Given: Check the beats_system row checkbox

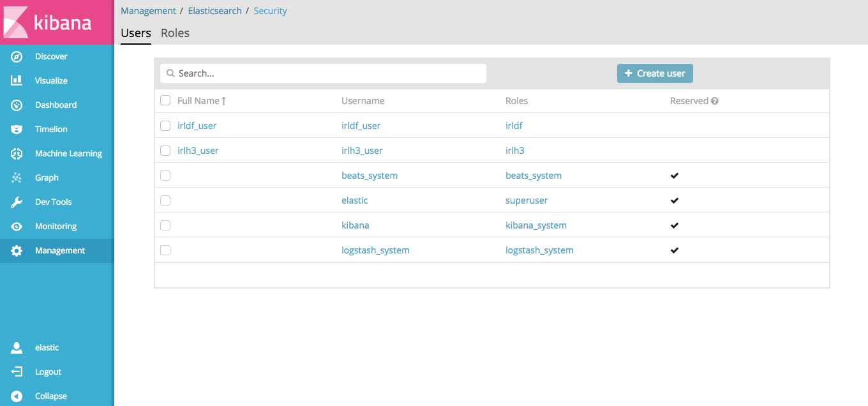Looking at the screenshot, I should (165, 176).
